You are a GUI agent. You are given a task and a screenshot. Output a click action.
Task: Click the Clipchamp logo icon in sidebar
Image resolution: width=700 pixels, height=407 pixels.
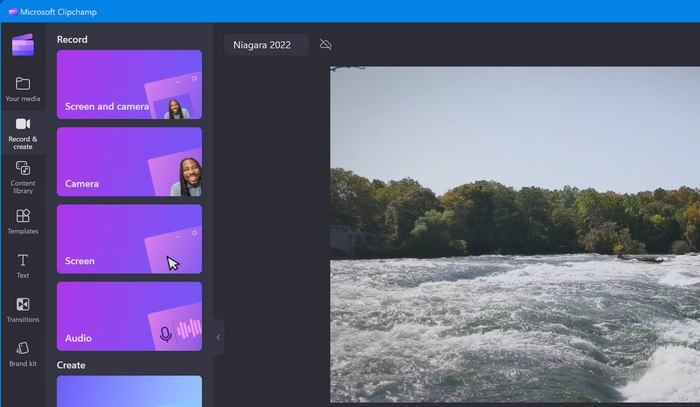23,45
